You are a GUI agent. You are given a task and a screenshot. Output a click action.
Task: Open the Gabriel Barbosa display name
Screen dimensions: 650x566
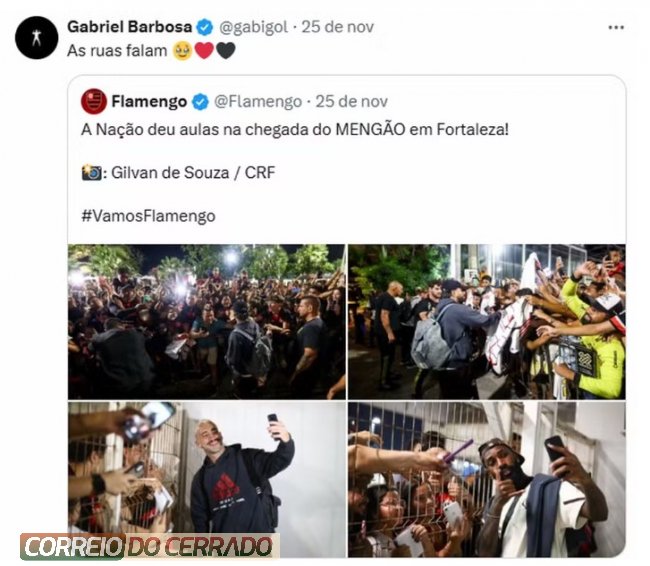(129, 27)
